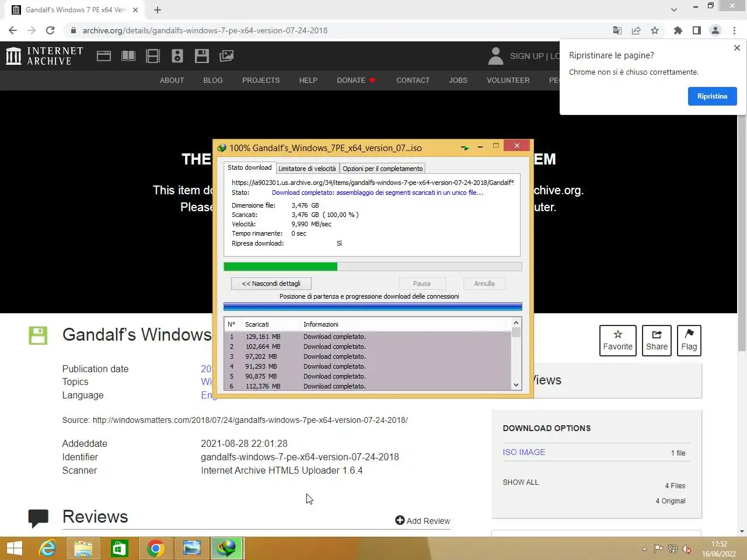Click the Share button on item page
The image size is (747, 560).
(x=657, y=340)
